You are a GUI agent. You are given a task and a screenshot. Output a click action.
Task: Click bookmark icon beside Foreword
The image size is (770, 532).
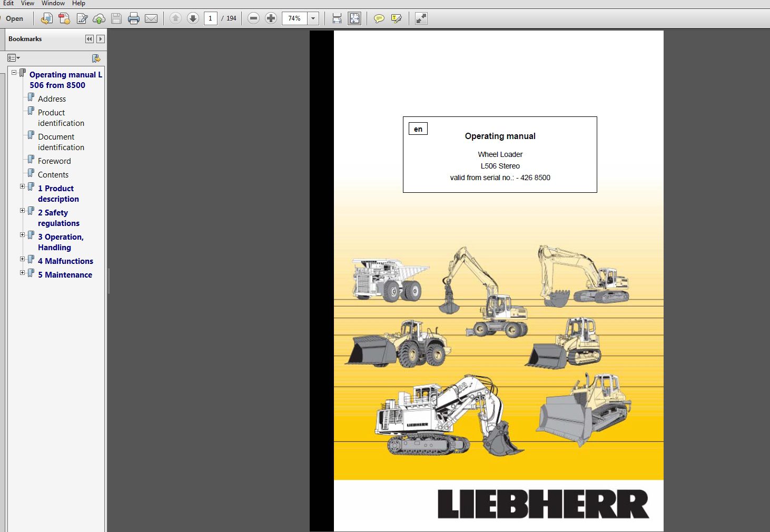(x=31, y=160)
